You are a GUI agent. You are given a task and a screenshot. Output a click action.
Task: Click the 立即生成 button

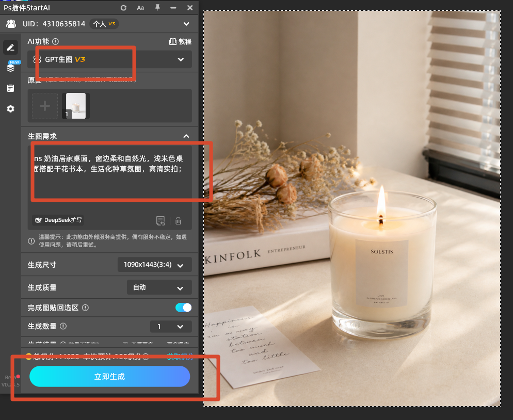pos(109,377)
